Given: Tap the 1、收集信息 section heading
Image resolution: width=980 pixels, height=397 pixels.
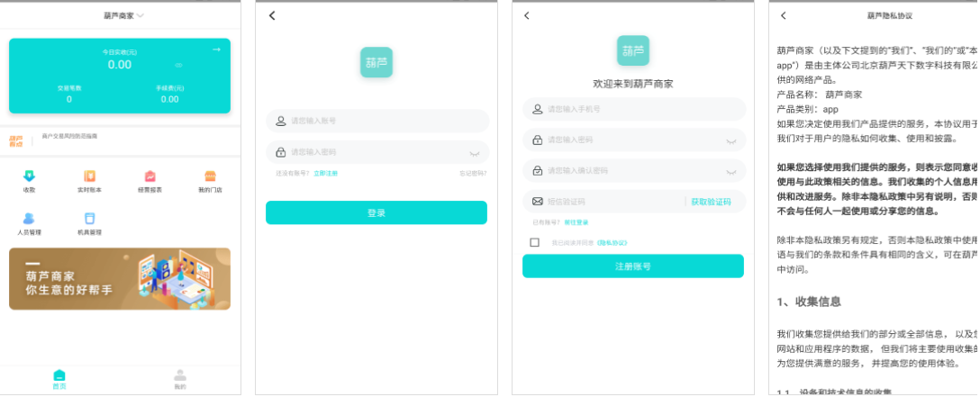Looking at the screenshot, I should pos(809,302).
